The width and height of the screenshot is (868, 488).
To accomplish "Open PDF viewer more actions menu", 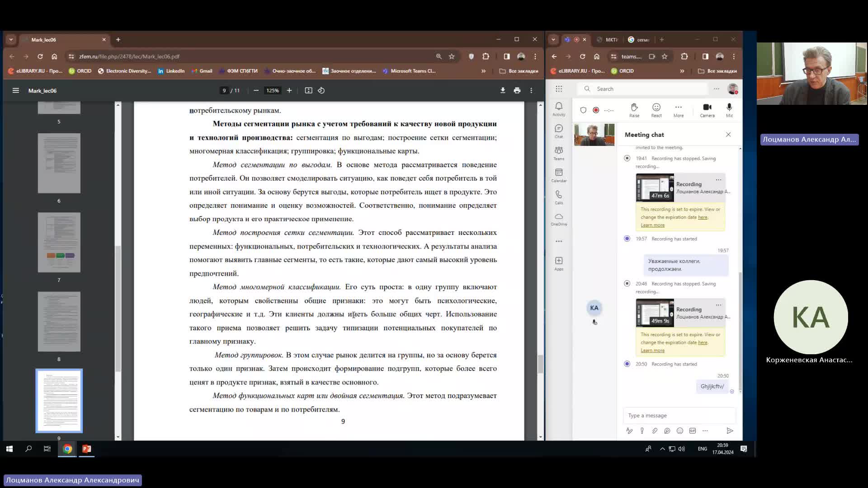I will (x=532, y=90).
